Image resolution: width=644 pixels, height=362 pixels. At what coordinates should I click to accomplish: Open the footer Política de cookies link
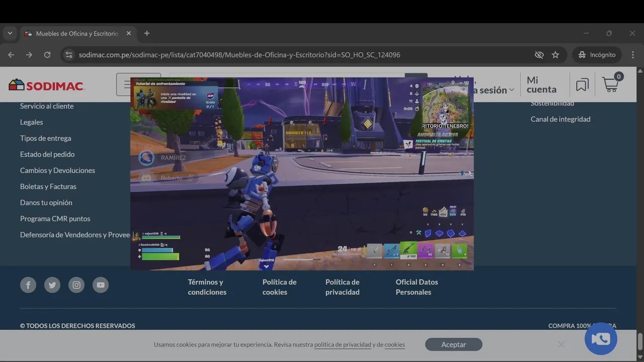pos(279,287)
